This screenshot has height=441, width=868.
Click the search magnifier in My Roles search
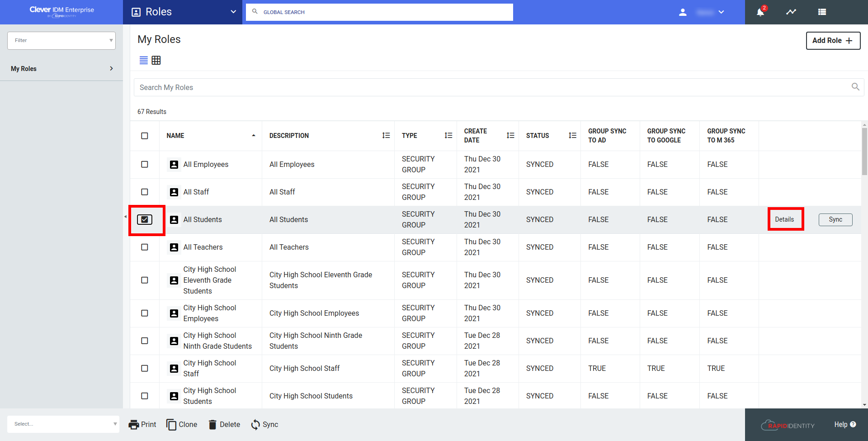[855, 87]
